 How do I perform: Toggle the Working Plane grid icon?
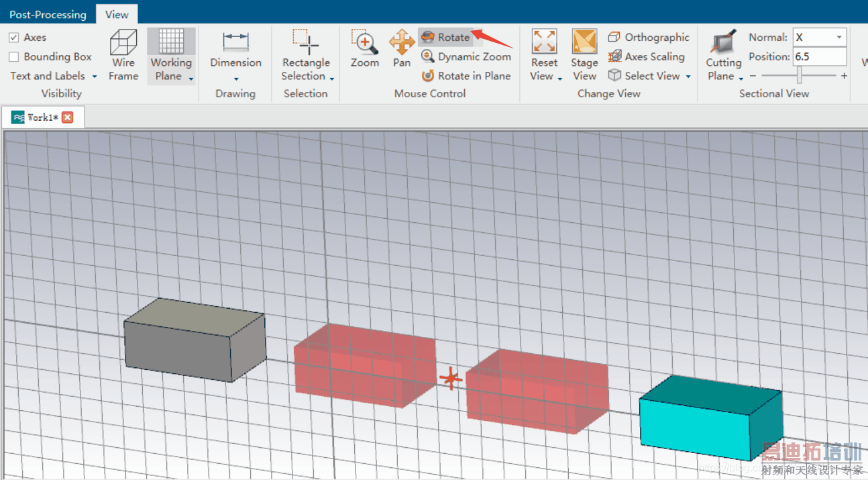171,42
